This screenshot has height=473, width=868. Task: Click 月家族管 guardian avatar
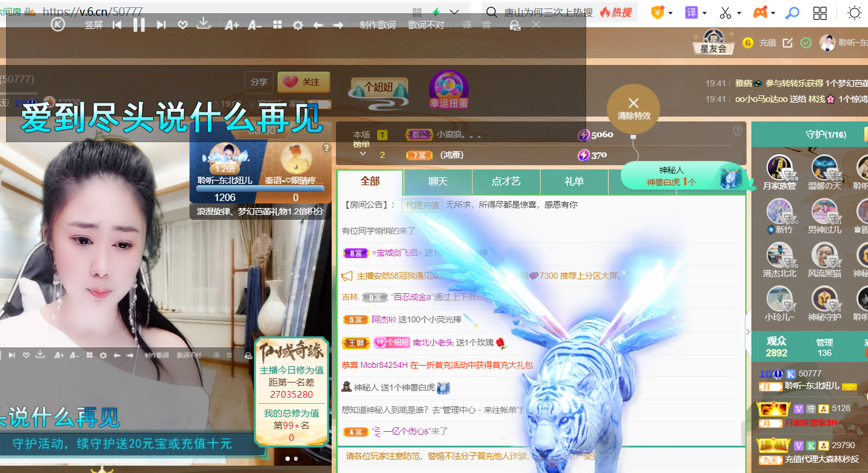(779, 168)
